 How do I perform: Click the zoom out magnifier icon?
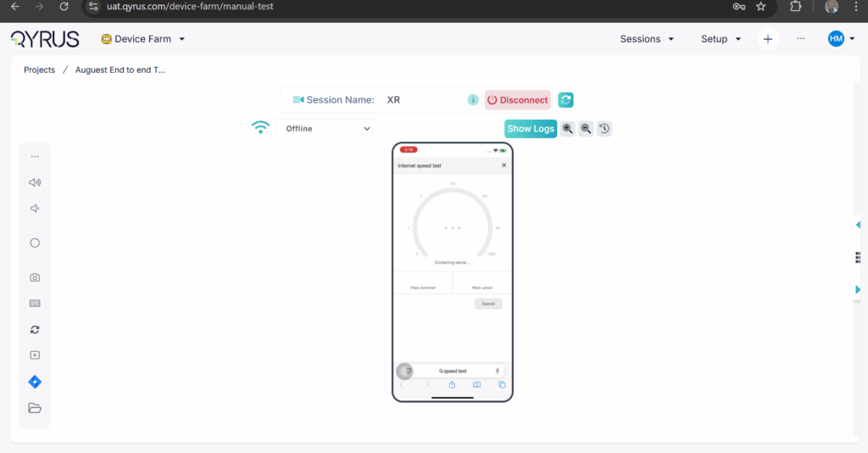586,129
